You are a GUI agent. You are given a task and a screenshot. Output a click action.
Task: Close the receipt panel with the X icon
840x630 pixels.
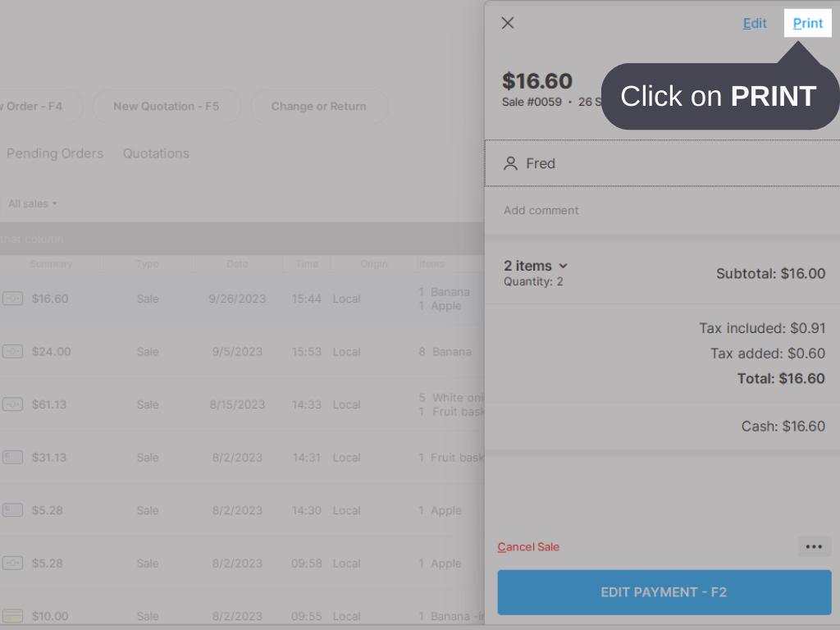tap(507, 22)
